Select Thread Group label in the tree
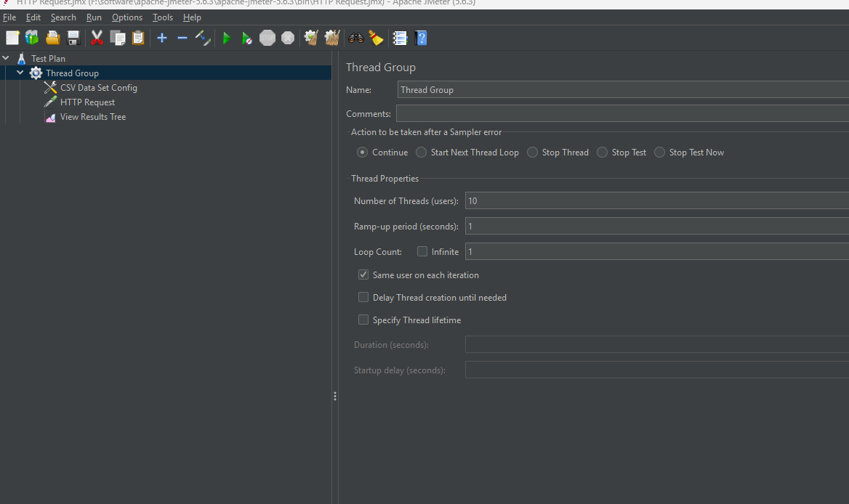 [72, 73]
